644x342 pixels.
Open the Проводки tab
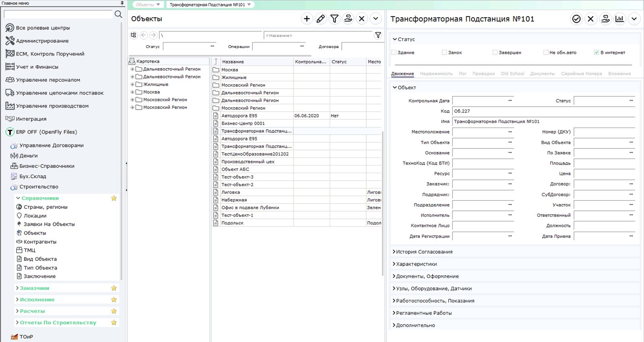coord(483,74)
